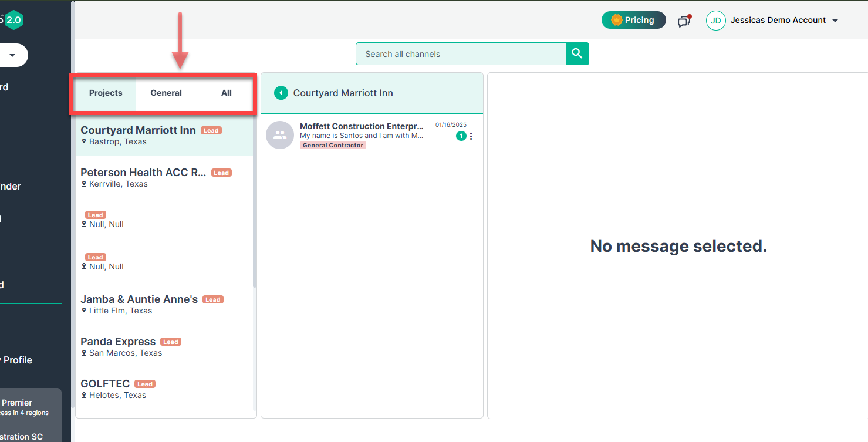Click the Search all channels field
This screenshot has height=442, width=868.
[461, 54]
